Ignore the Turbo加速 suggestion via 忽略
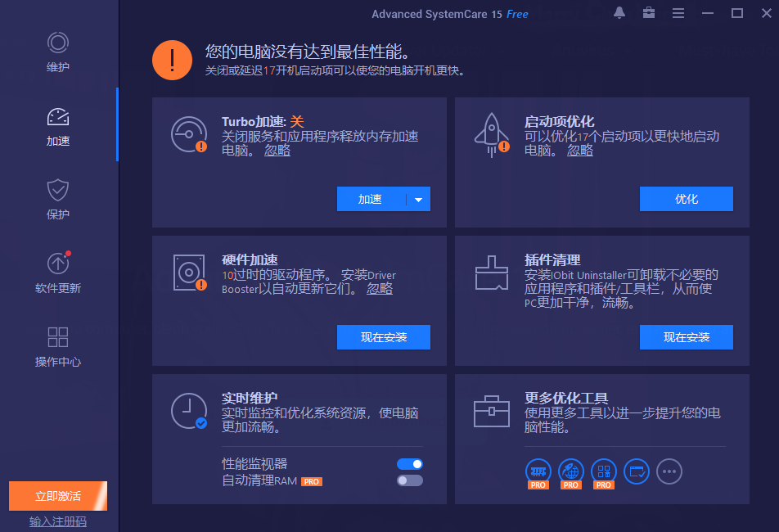This screenshot has width=779, height=532. click(277, 150)
